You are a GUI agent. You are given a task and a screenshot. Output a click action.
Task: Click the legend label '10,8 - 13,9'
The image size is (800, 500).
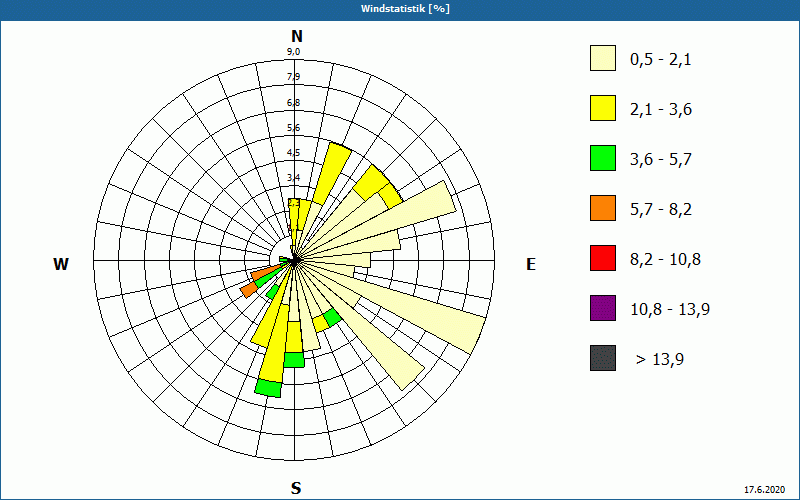coord(670,310)
